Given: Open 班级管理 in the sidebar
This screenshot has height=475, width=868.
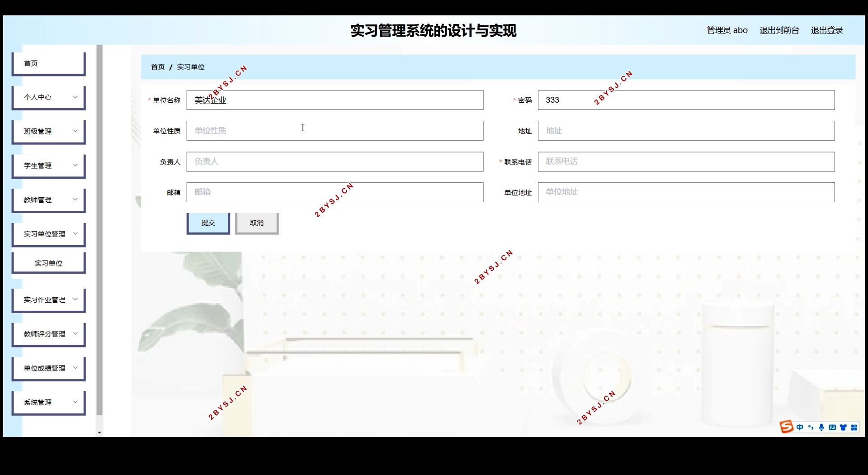Looking at the screenshot, I should click(x=49, y=132).
